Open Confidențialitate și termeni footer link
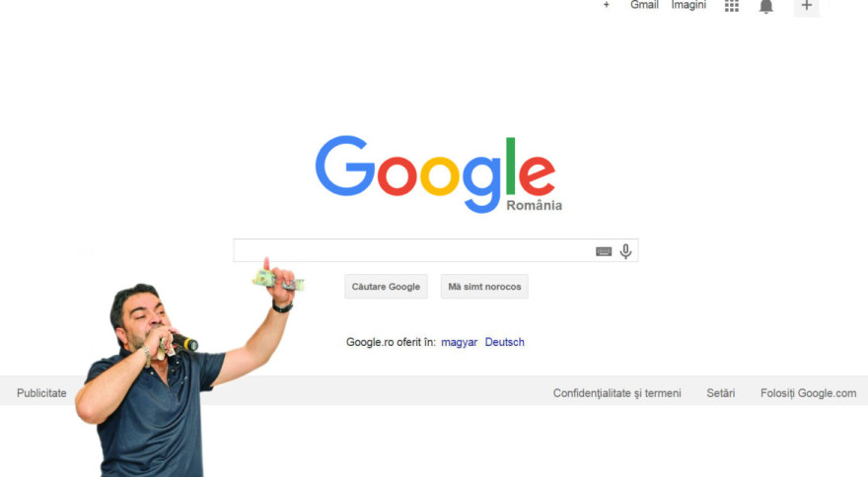This screenshot has height=477, width=868. click(x=617, y=393)
